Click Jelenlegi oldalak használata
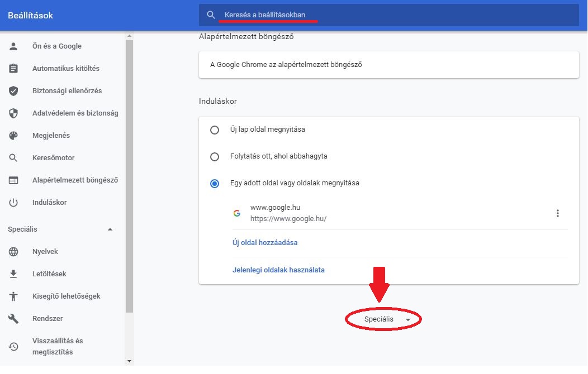Image resolution: width=588 pixels, height=374 pixels. pyautogui.click(x=278, y=270)
